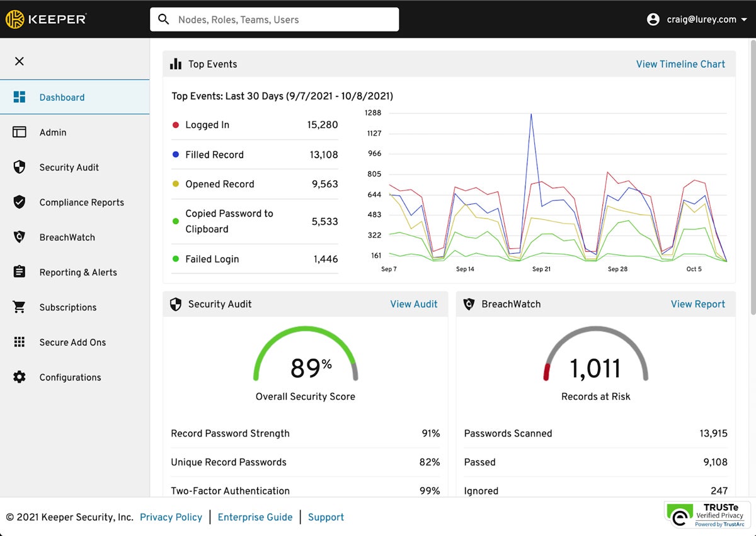756x536 pixels.
Task: Select Reporting & Alerts menu item
Action: point(78,272)
